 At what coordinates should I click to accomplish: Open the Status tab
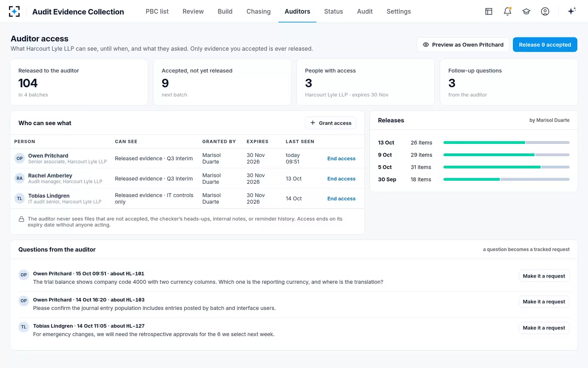(x=334, y=11)
